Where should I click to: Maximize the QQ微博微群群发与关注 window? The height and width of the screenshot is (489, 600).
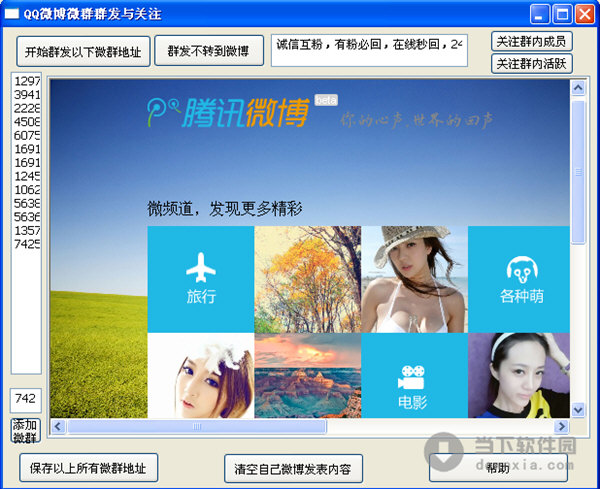(562, 14)
